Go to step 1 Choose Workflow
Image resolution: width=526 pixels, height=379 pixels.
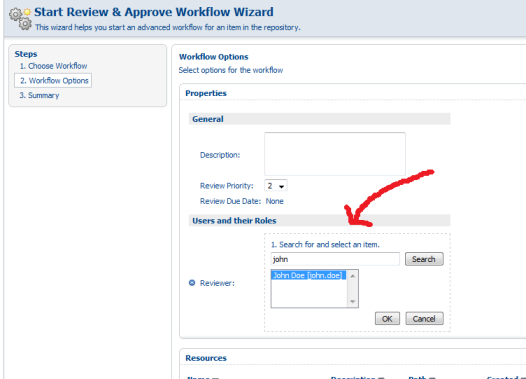point(53,66)
